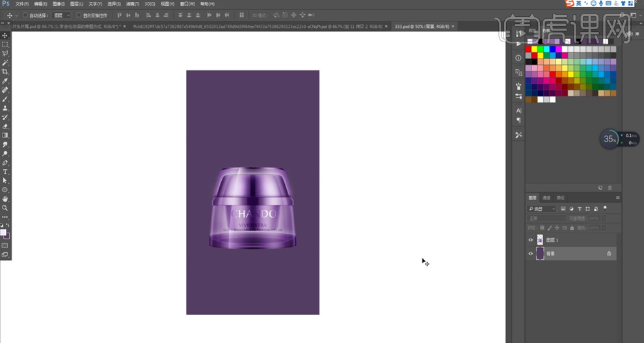Hide the 图层 1 layer visibility eye
644x343 pixels.
(531, 240)
